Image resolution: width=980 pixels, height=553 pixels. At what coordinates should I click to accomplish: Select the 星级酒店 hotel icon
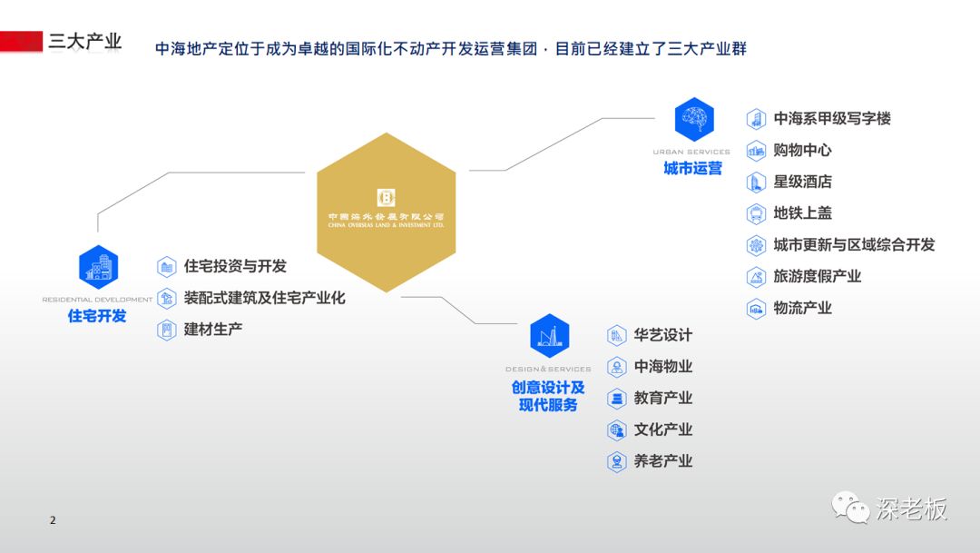[x=756, y=182]
